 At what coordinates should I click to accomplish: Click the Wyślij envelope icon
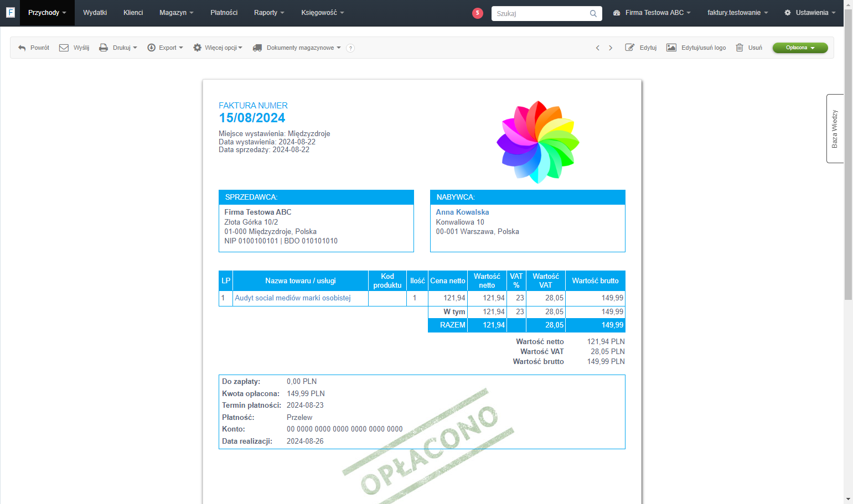64,48
